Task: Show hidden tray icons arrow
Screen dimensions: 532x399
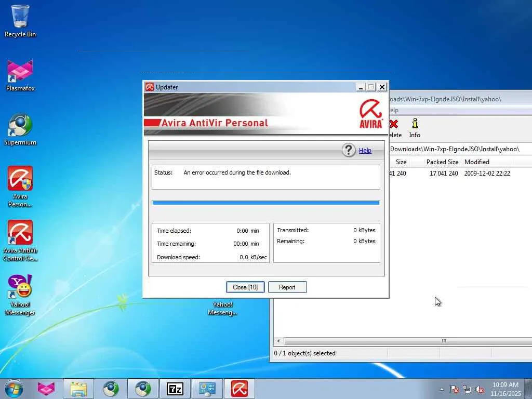Action: coord(442,390)
